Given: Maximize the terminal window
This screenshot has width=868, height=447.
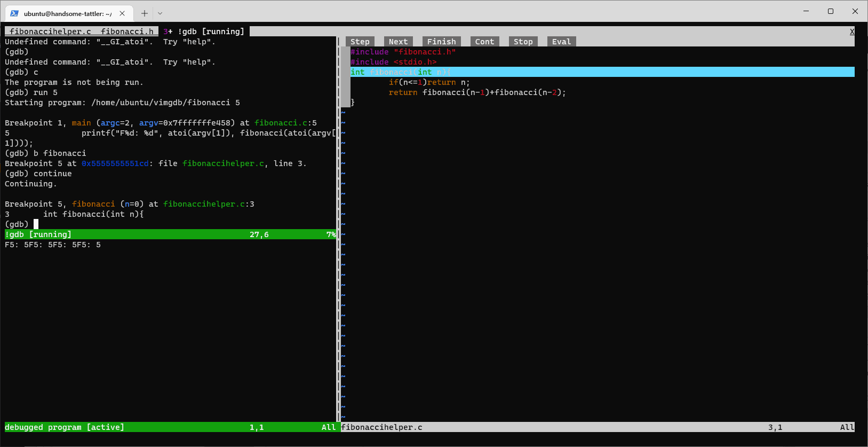Looking at the screenshot, I should click(831, 11).
